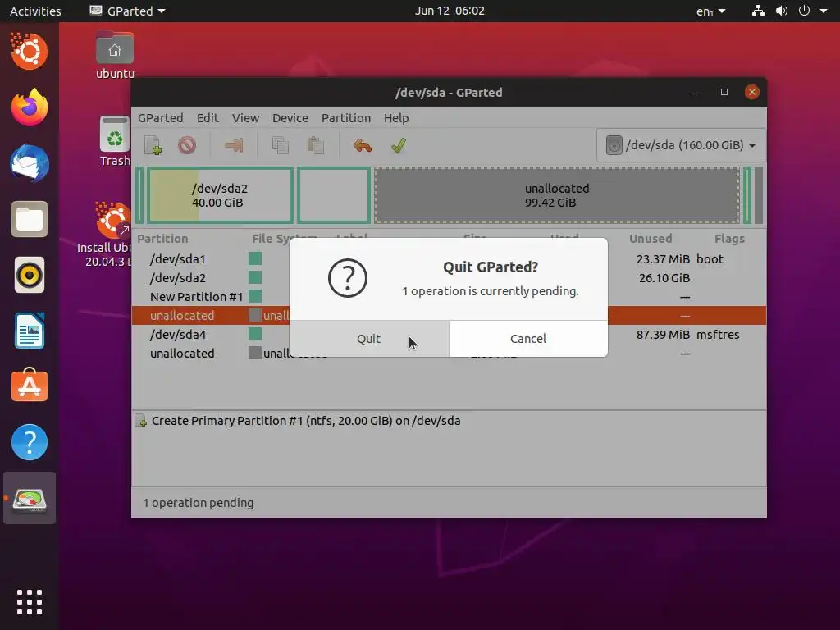The height and width of the screenshot is (630, 840).
Task: Maximize the GParted window
Action: [x=724, y=92]
